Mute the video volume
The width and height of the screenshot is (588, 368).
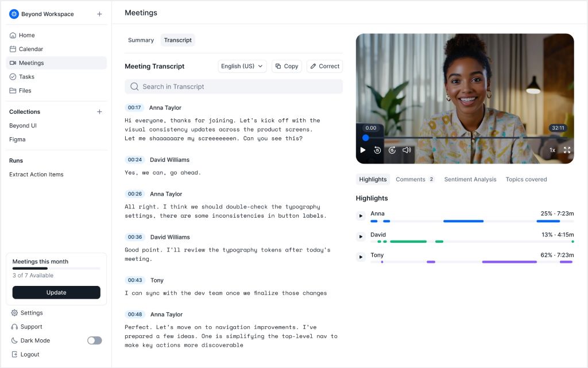(x=407, y=150)
